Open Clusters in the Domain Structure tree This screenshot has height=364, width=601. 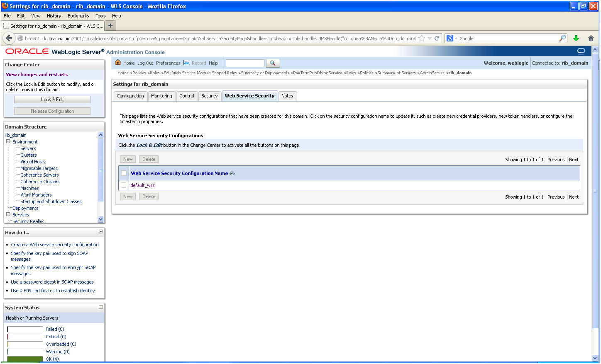(29, 155)
